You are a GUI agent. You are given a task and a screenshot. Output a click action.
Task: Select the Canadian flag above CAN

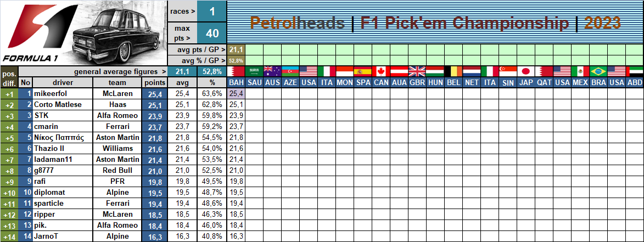click(380, 71)
